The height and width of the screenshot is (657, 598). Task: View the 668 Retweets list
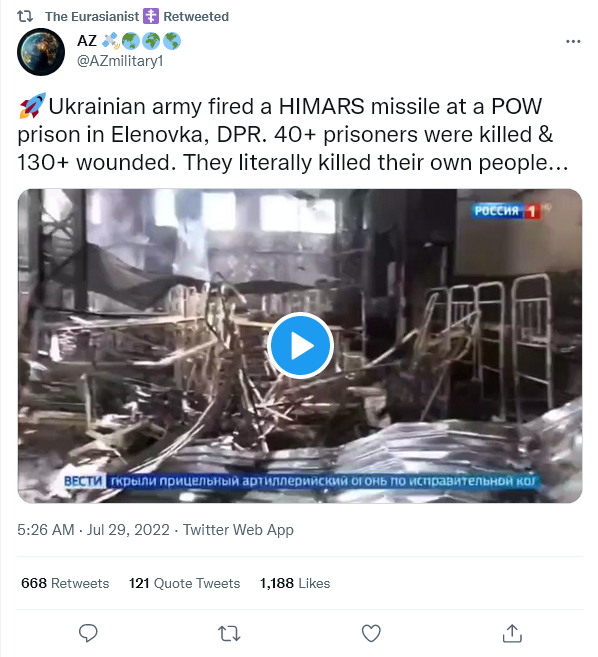click(x=65, y=583)
